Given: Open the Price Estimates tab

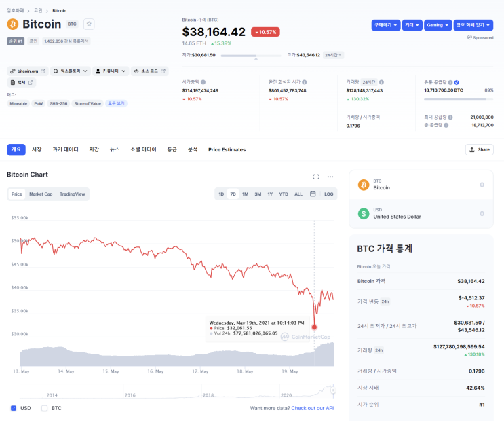Looking at the screenshot, I should (227, 149).
